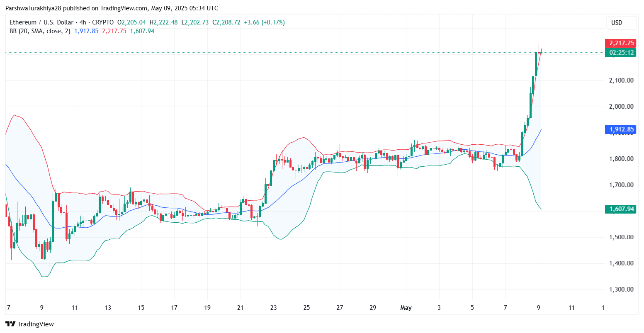
Task: Click the closing price C2,208.72 value
Action: 226,22
